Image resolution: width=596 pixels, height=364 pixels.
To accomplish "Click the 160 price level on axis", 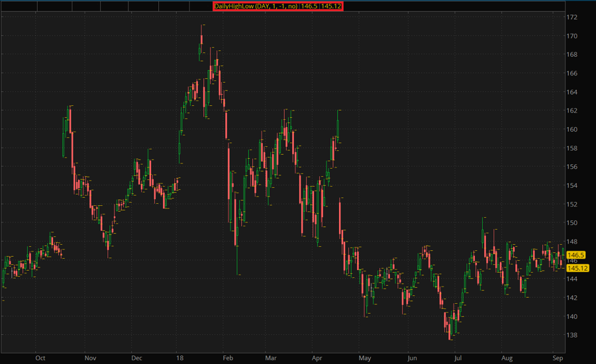I will [x=572, y=129].
